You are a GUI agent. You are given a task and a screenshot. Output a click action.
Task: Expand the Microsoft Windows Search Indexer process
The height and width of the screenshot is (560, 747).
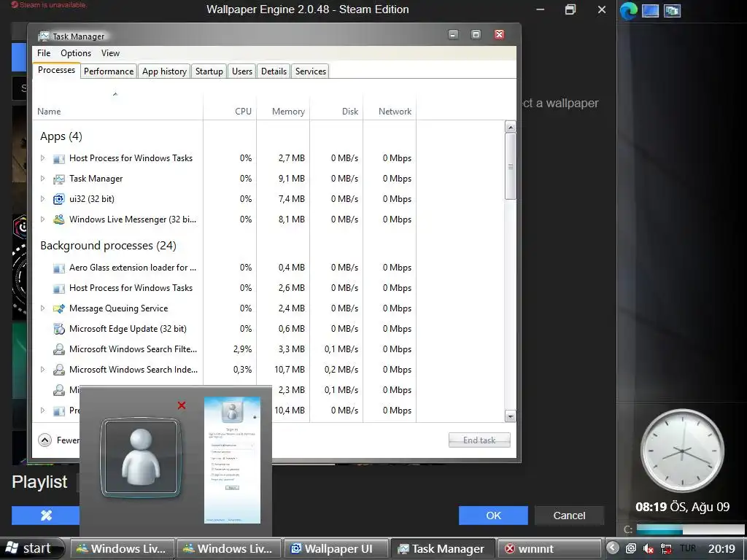point(42,370)
